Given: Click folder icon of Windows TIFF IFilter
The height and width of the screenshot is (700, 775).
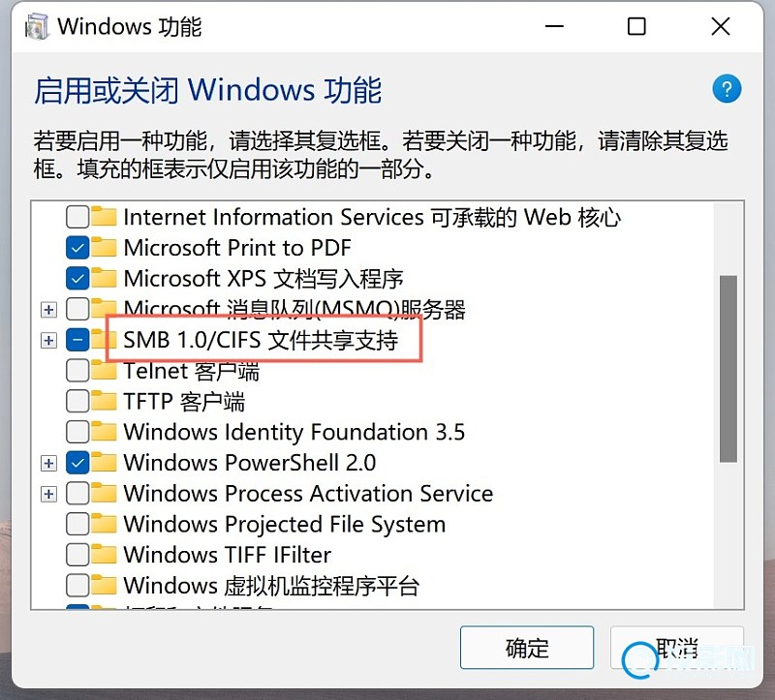Looking at the screenshot, I should tap(104, 554).
